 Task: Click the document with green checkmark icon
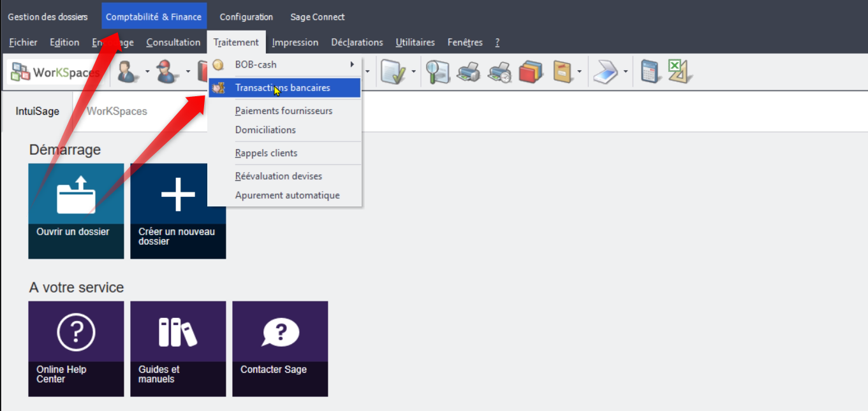tap(394, 72)
